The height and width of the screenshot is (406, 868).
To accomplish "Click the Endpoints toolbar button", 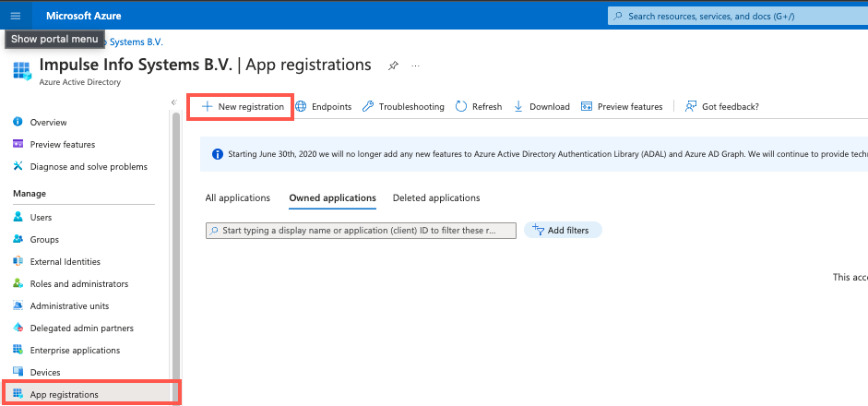I will coord(323,106).
